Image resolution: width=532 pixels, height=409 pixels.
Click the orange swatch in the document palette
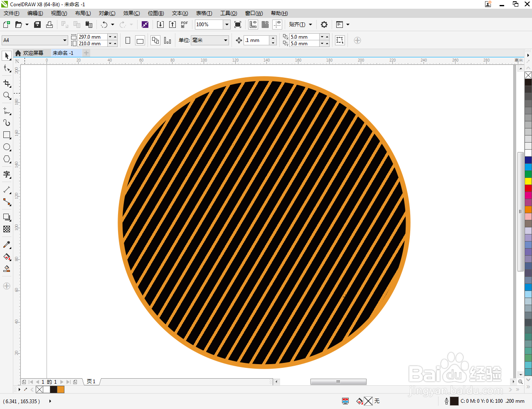point(61,389)
